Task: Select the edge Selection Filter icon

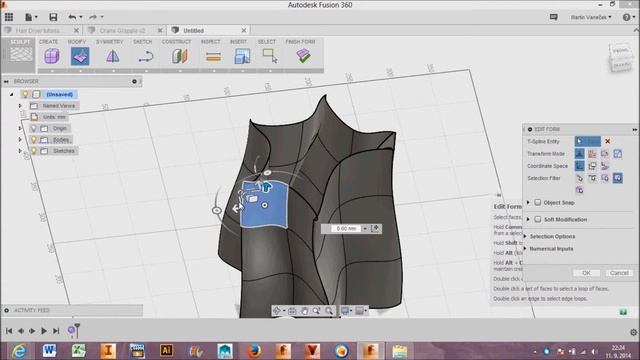Action: coord(592,178)
